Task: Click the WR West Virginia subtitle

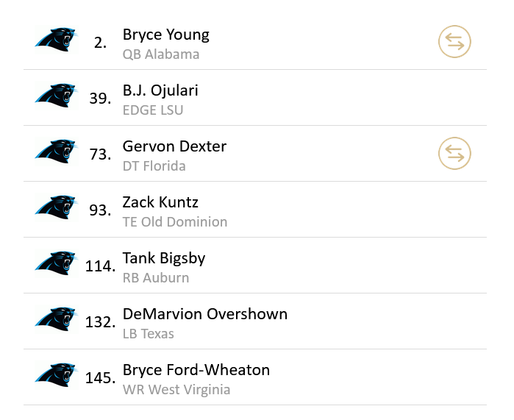Action: pos(176,390)
